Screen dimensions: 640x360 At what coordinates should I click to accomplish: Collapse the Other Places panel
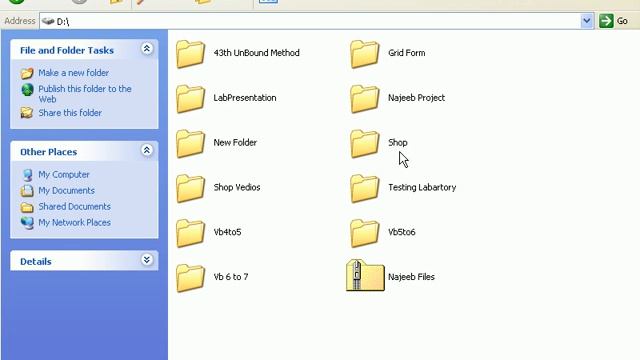pos(147,150)
